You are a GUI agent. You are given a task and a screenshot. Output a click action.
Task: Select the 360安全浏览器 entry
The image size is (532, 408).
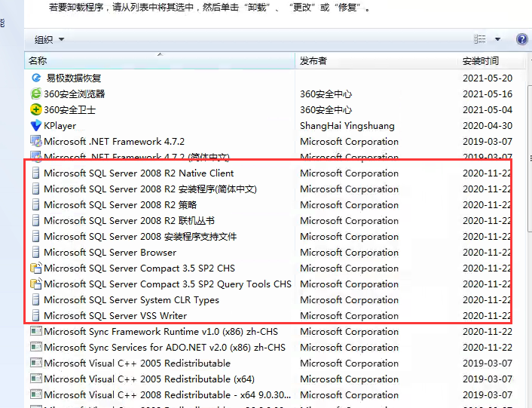75,94
